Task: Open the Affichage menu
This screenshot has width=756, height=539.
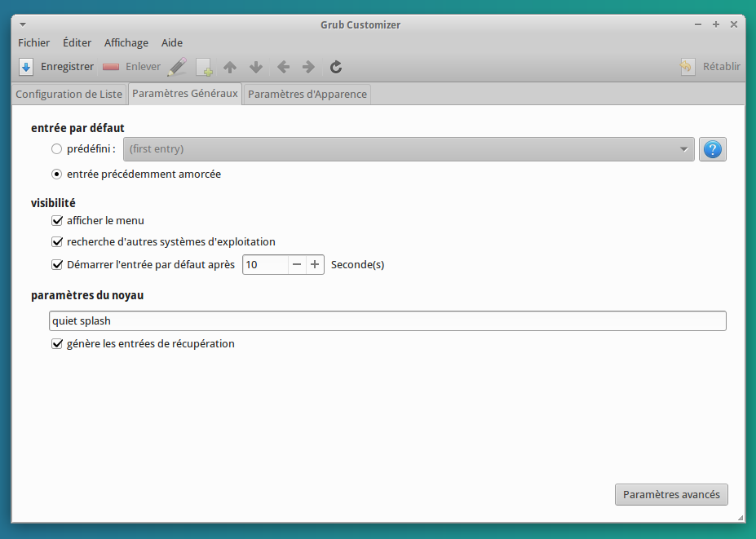Action: [x=126, y=42]
